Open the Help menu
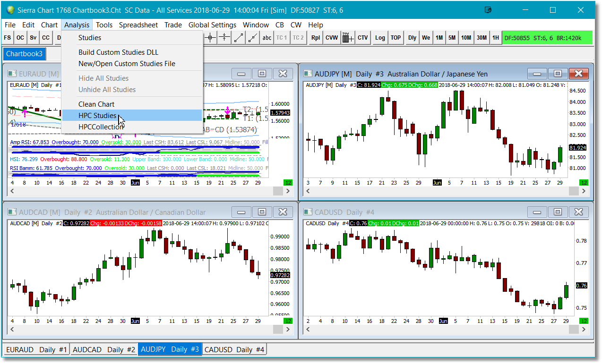602x364 pixels. pos(315,25)
